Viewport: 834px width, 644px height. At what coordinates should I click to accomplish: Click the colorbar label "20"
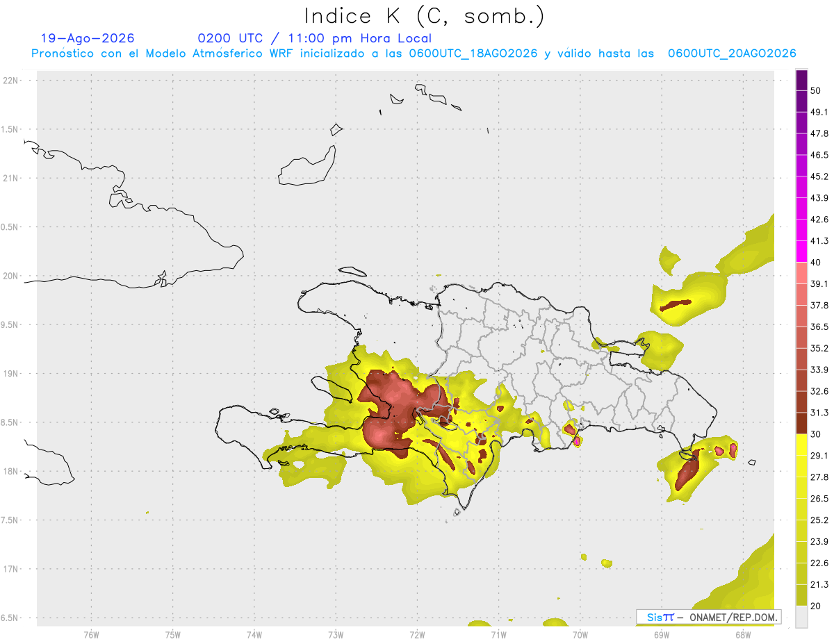pos(816,606)
